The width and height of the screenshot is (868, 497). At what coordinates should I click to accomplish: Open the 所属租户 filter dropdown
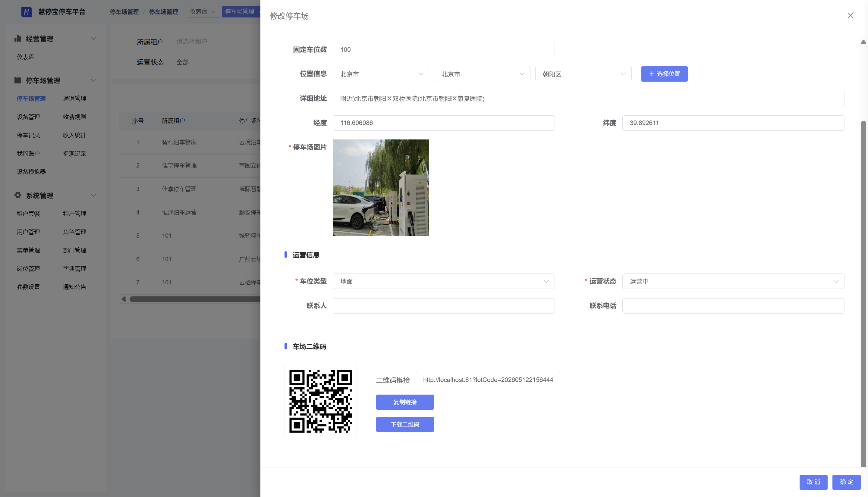[215, 41]
